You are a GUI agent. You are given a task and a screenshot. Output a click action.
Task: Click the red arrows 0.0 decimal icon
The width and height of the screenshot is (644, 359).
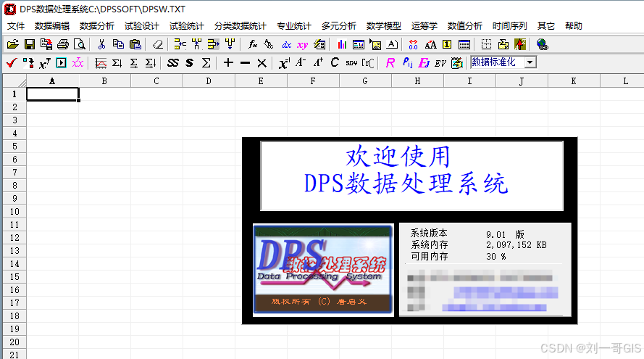[413, 44]
